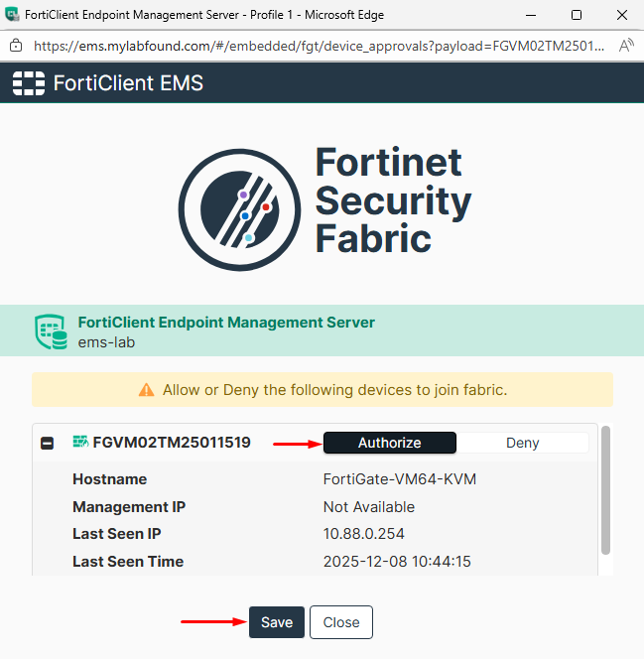Image resolution: width=644 pixels, height=659 pixels.
Task: Click the FortiClient Endpoint Management Server heading
Action: (226, 323)
